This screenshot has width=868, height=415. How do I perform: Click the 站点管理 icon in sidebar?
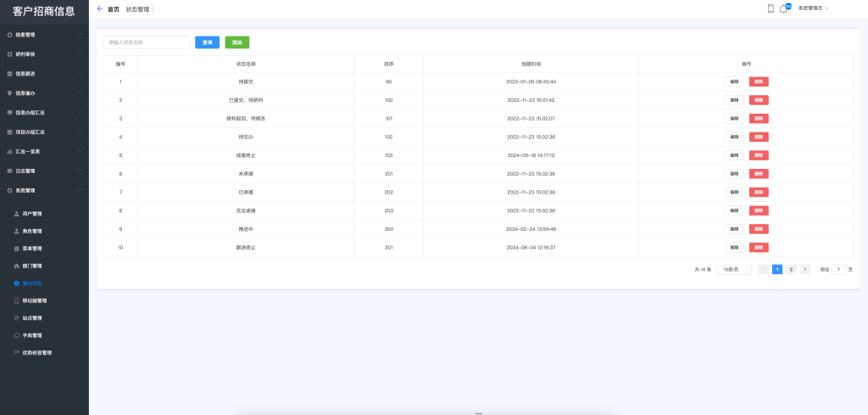(17, 318)
